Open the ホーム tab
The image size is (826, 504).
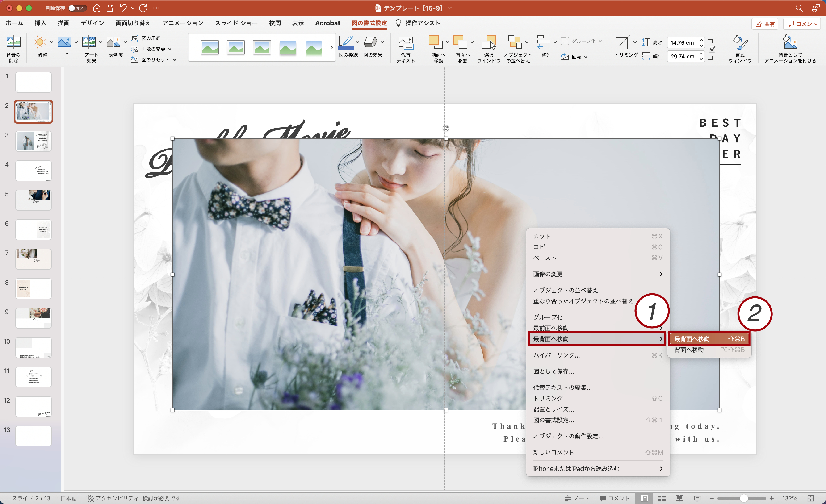coord(14,23)
